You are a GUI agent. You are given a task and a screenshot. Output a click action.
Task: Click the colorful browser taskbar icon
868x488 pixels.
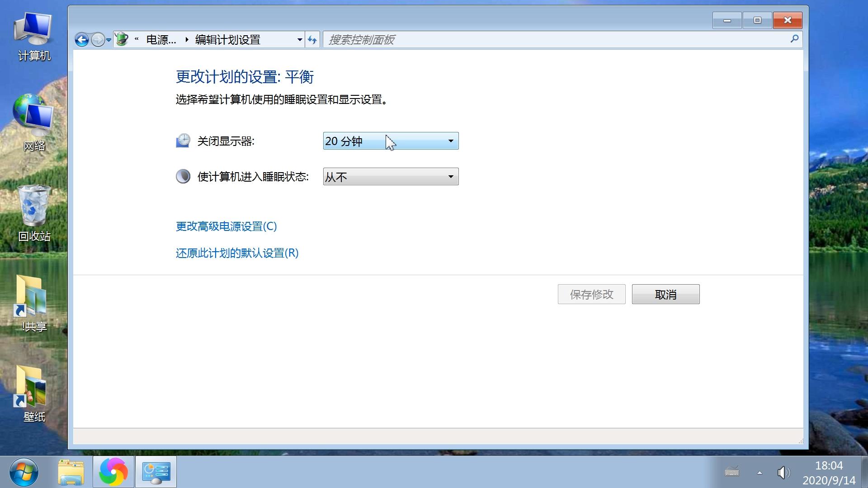[x=113, y=472]
